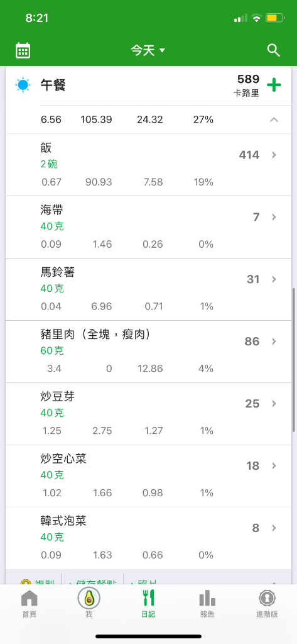Select the 馬鈴薯 food row
The image size is (297, 644).
[148, 289]
